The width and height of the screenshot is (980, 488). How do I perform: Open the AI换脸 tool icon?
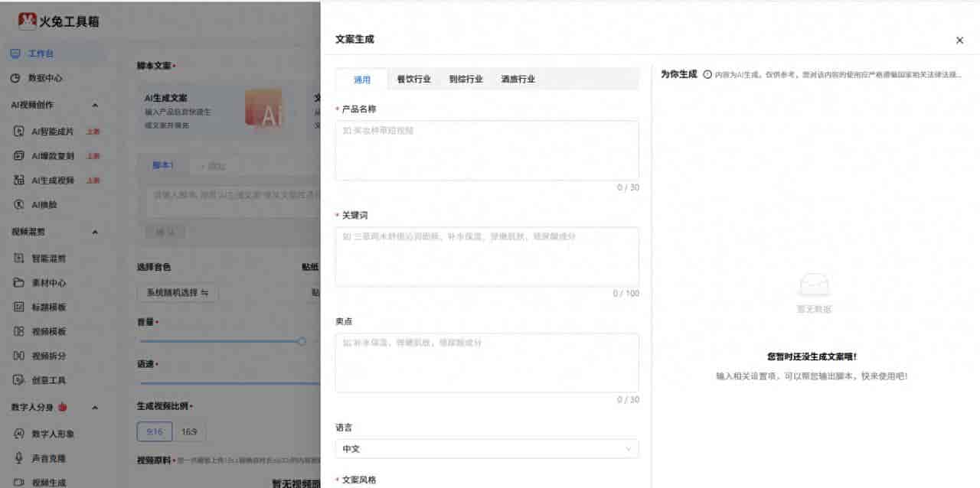point(19,205)
